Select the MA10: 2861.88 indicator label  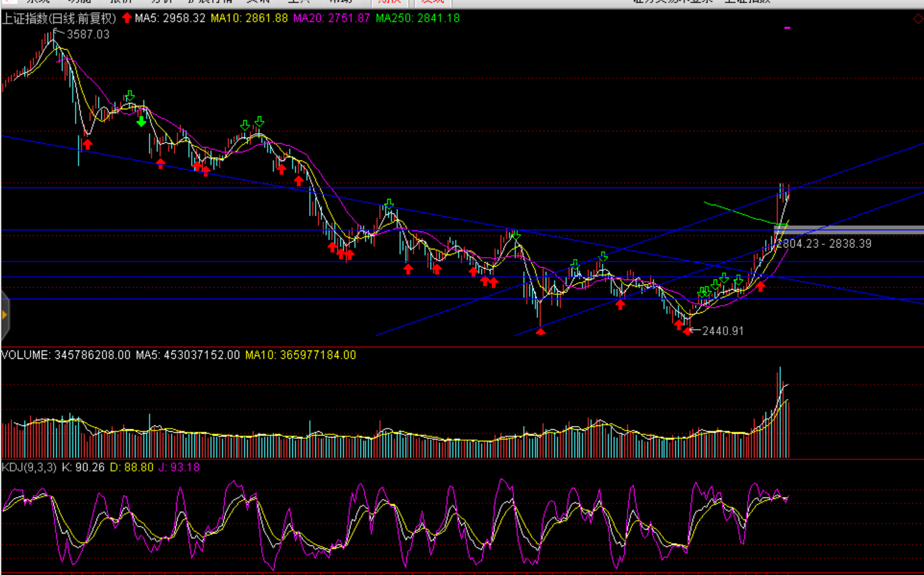[250, 19]
